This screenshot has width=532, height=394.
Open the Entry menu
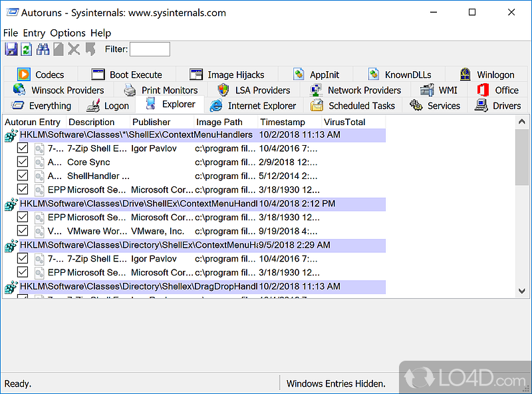pos(34,33)
